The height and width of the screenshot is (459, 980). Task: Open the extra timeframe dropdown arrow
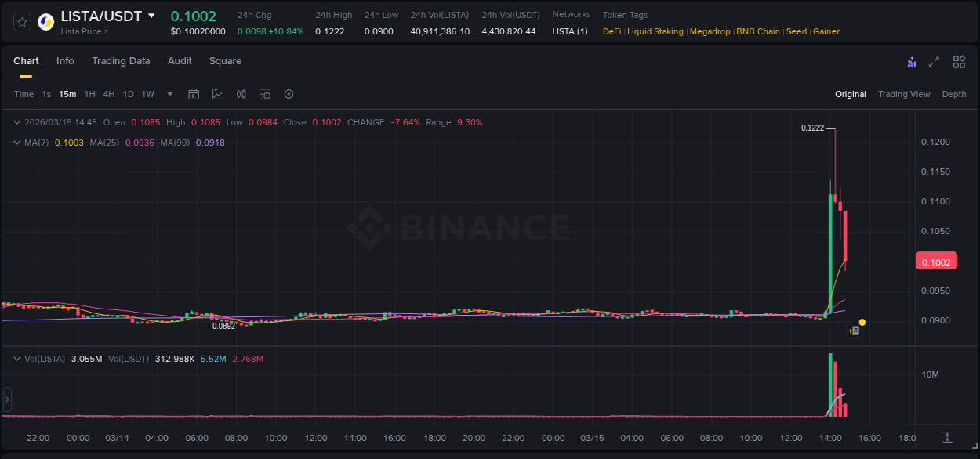169,94
